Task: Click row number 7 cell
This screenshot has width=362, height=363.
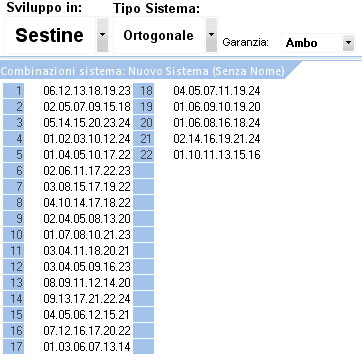Action: (x=14, y=187)
